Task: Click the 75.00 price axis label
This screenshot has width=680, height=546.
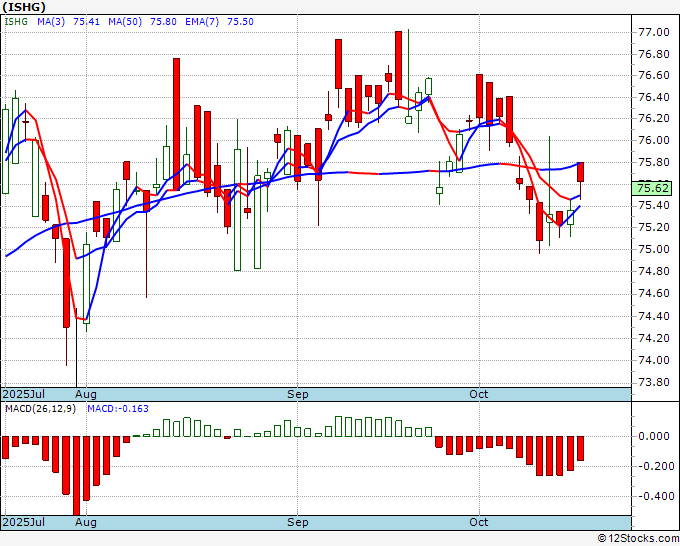Action: [654, 249]
